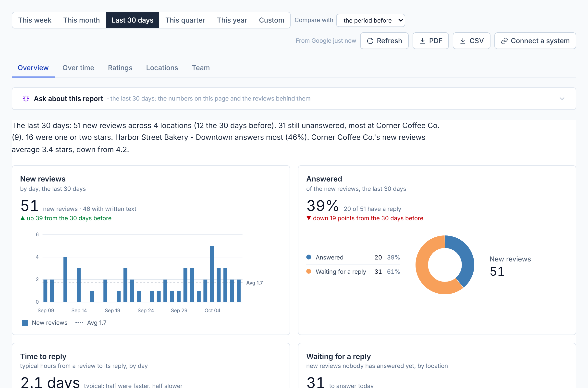Select the This week range
This screenshot has height=388, width=588.
[x=35, y=20]
